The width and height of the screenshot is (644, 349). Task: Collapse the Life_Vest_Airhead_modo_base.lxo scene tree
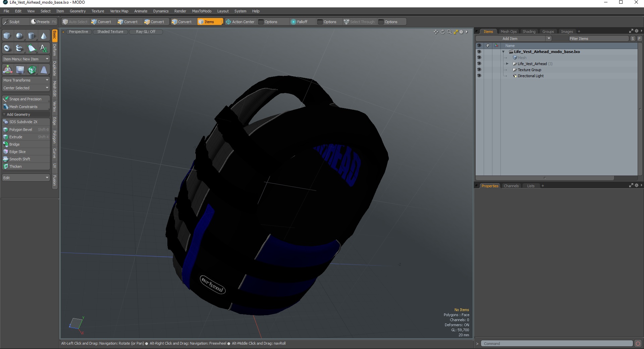pyautogui.click(x=503, y=52)
